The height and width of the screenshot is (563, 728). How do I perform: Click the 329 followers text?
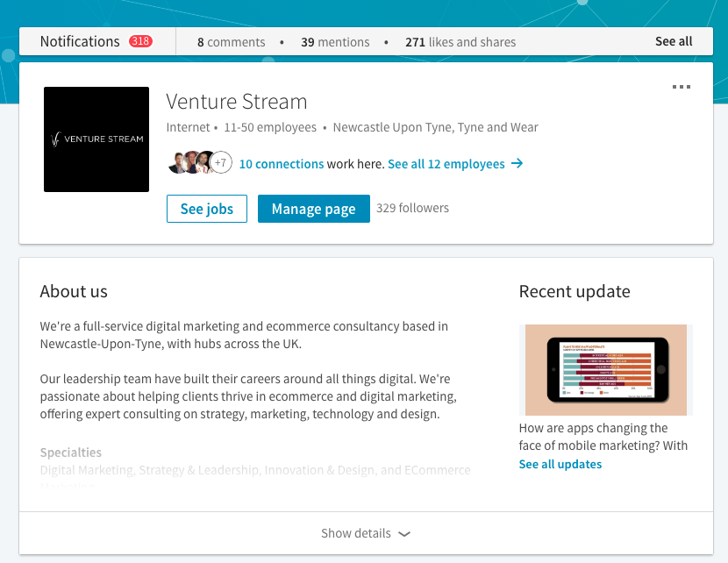(x=412, y=208)
